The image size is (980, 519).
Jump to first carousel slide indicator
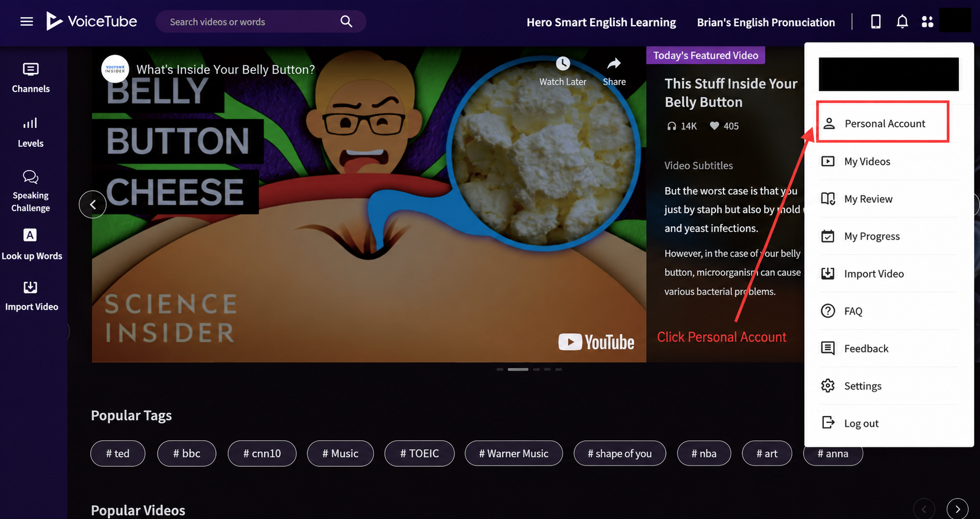(x=500, y=369)
